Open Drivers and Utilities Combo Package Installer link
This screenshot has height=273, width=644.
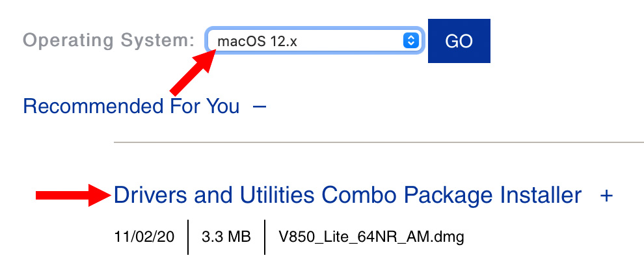347,196
